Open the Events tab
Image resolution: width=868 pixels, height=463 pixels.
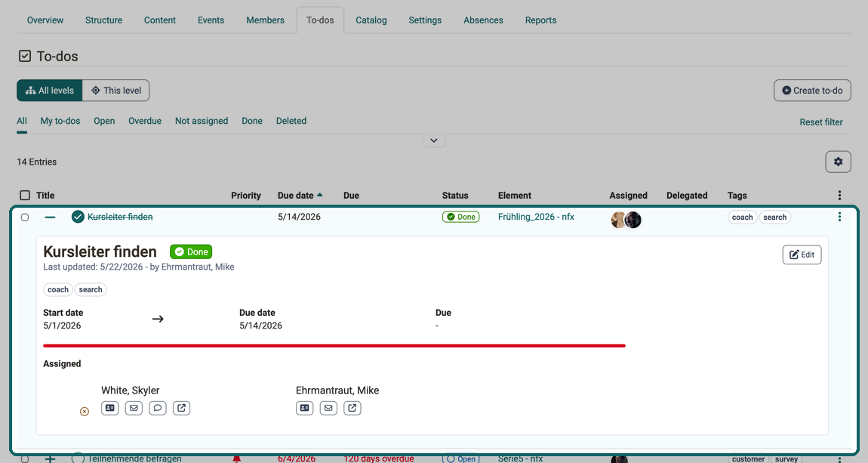pos(211,20)
